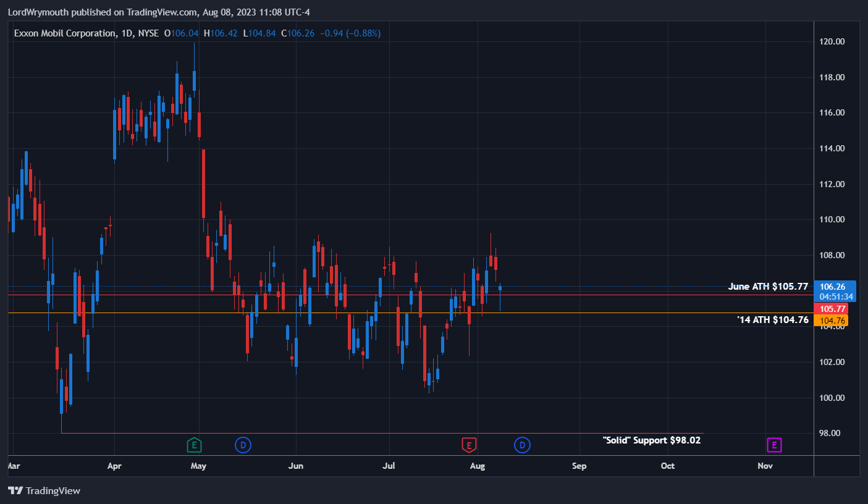Select the 'June ATH $105.77' annotation

[x=768, y=287]
